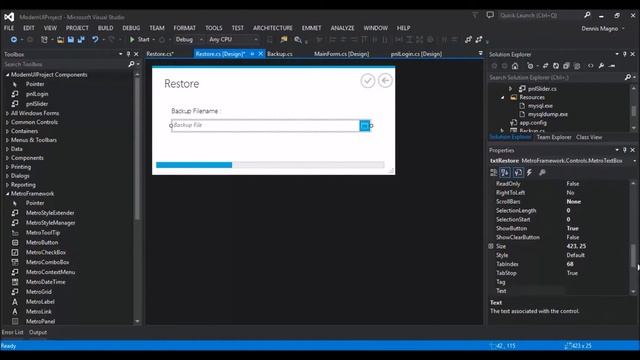Click the progress bar on the Restore form
This screenshot has height=360, width=640.
tap(270, 165)
